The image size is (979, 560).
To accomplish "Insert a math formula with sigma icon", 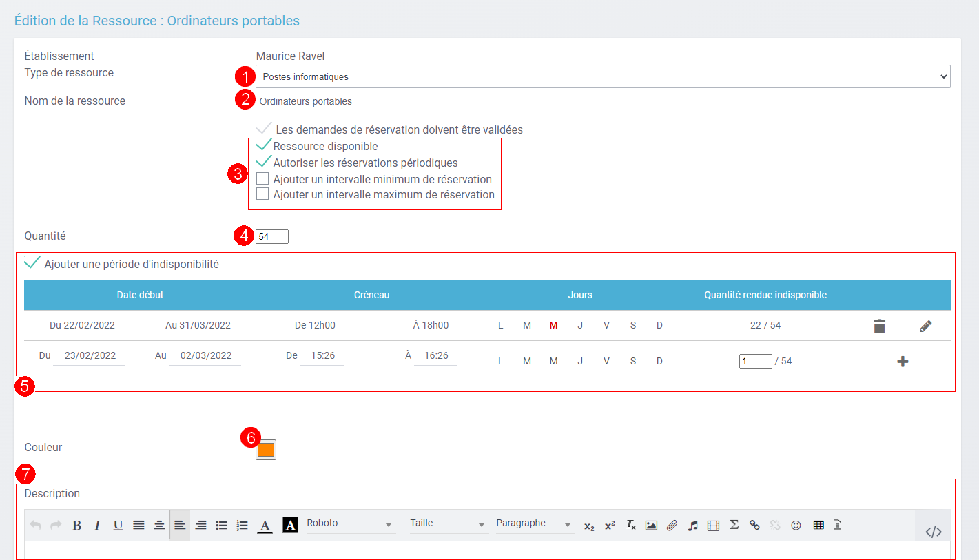I will pos(734,525).
